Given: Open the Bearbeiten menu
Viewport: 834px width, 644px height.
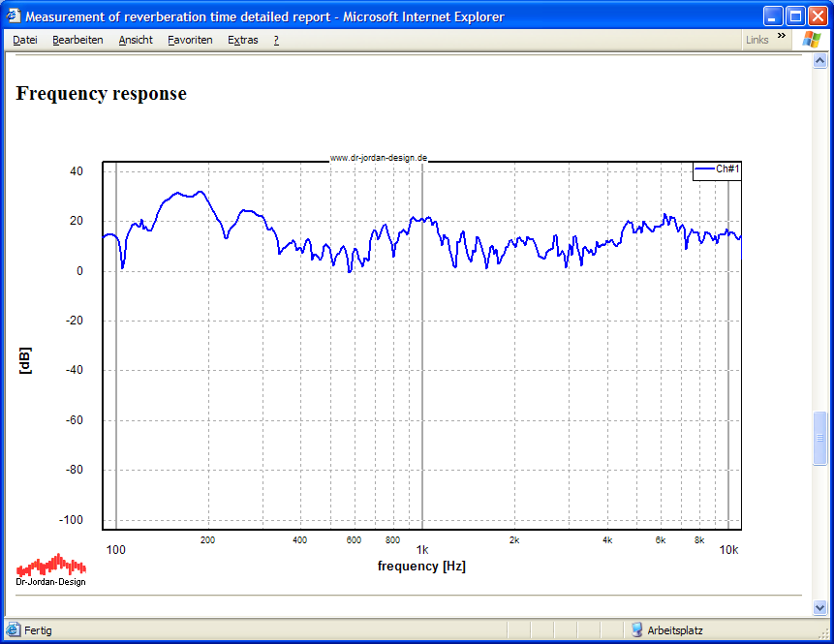Looking at the screenshot, I should pyautogui.click(x=77, y=40).
